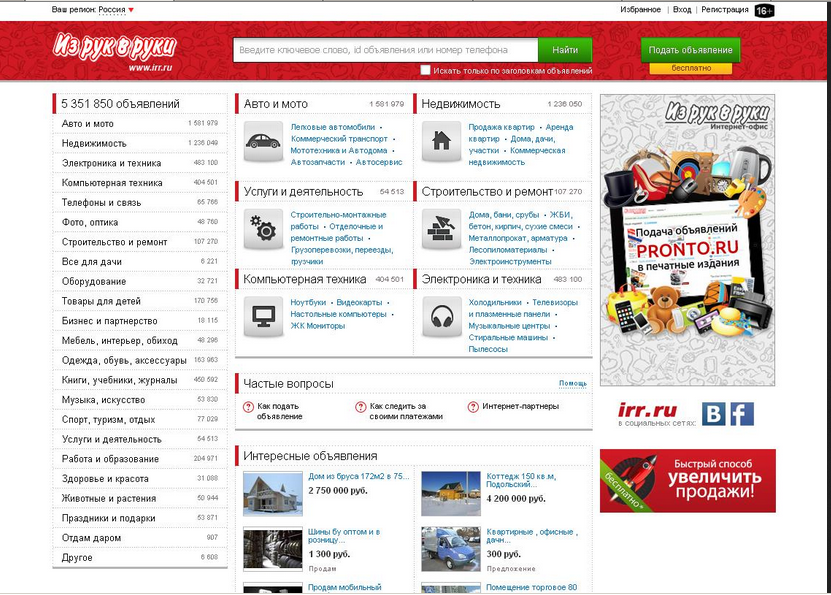The height and width of the screenshot is (595, 831).
Task: Select Работа и образование category
Action: [140, 459]
